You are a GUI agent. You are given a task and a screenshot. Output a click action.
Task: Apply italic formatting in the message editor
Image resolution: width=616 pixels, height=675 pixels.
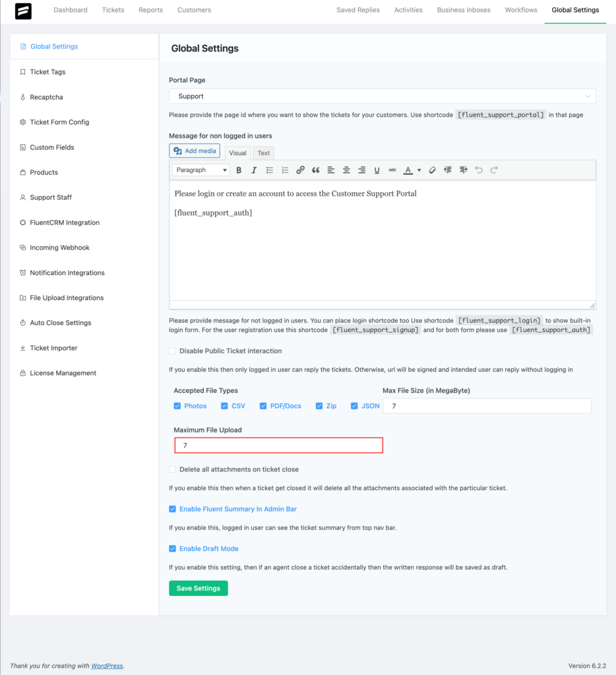point(254,169)
